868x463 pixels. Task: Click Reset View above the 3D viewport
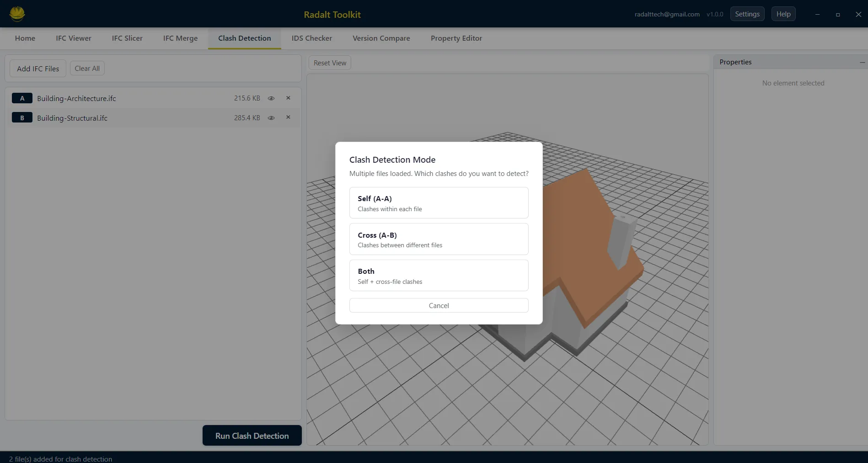329,63
